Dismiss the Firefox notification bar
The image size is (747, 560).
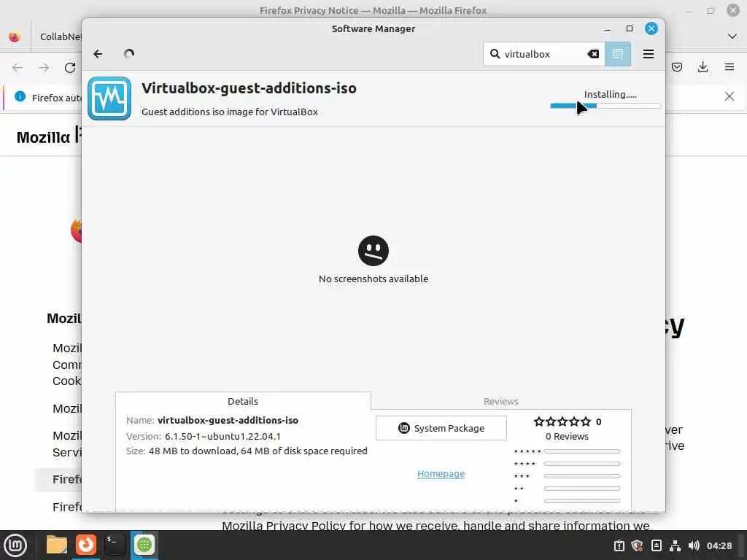pos(729,97)
